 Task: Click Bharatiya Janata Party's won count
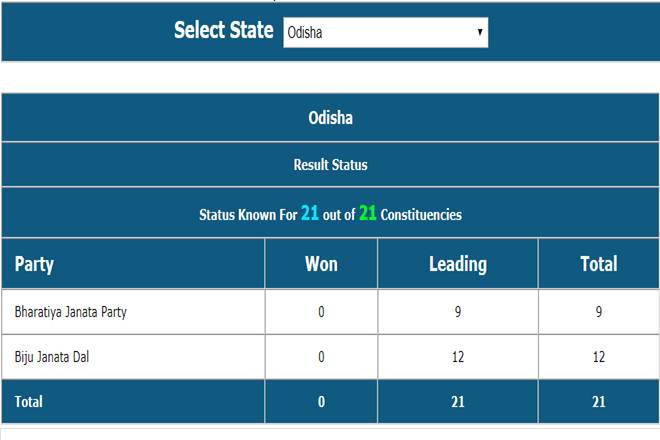point(321,312)
